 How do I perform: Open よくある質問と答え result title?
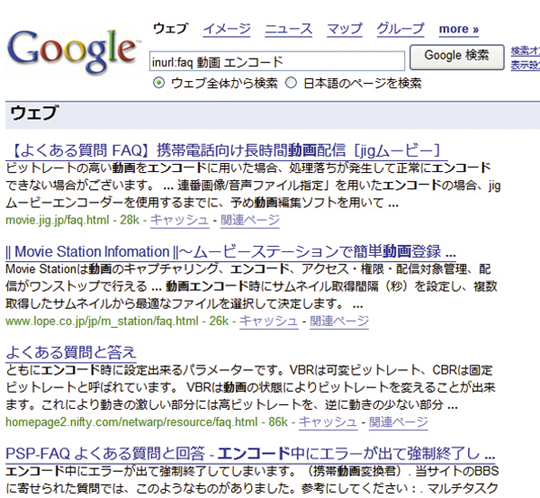[x=71, y=352]
